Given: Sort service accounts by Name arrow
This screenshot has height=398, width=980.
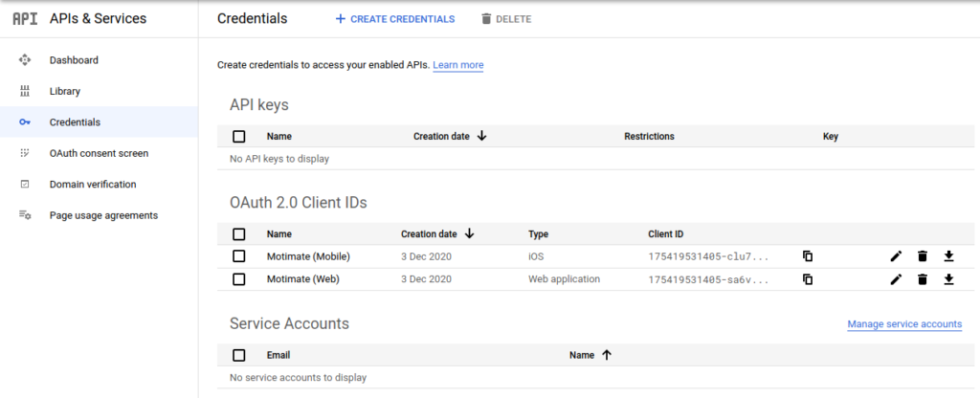Looking at the screenshot, I should point(606,354).
